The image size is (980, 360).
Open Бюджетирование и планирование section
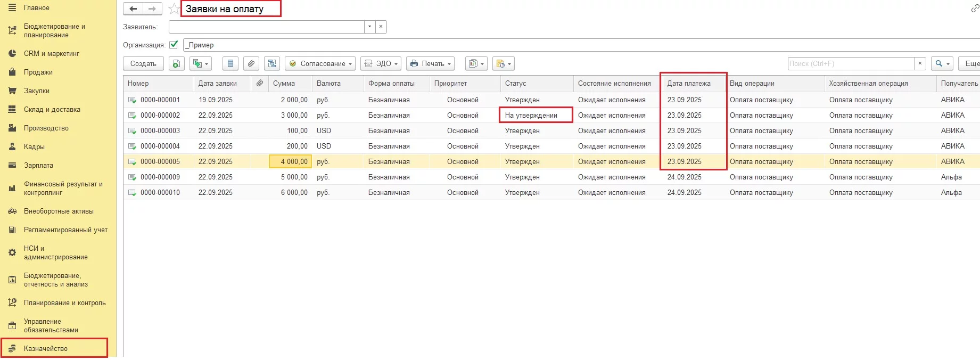(54, 30)
